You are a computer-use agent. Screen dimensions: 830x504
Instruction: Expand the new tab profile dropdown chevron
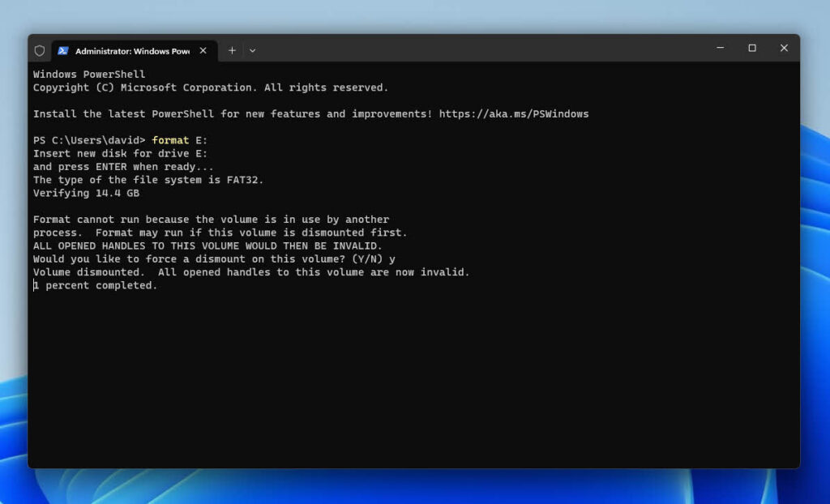(x=252, y=50)
